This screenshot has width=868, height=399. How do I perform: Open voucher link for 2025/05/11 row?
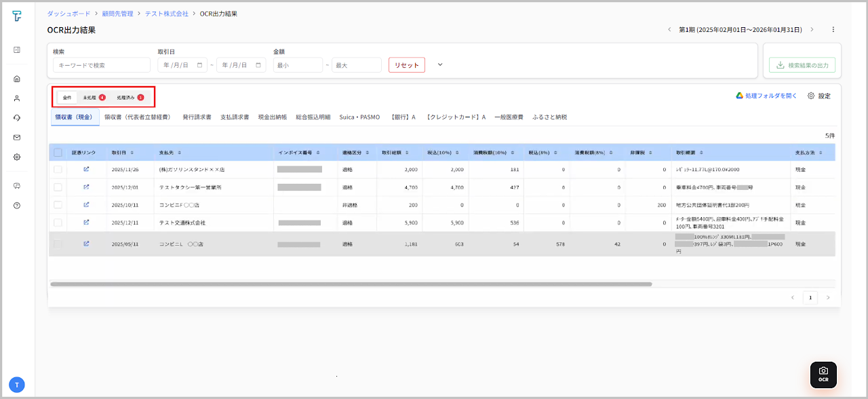[86, 244]
